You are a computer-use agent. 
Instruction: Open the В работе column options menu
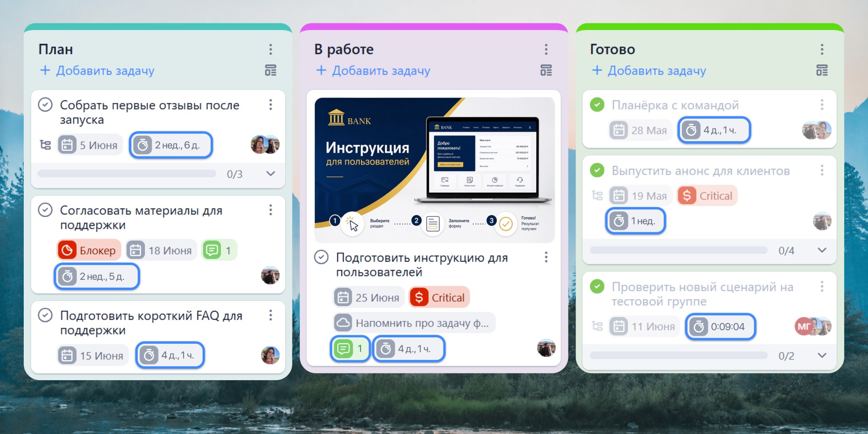[546, 49]
